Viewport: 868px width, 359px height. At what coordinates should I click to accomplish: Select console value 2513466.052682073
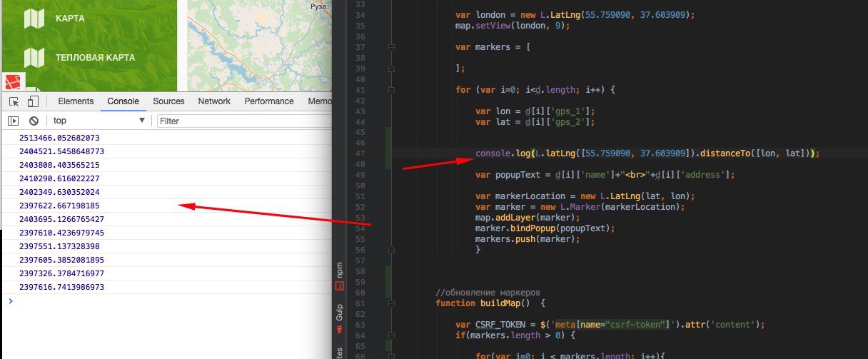pyautogui.click(x=59, y=138)
